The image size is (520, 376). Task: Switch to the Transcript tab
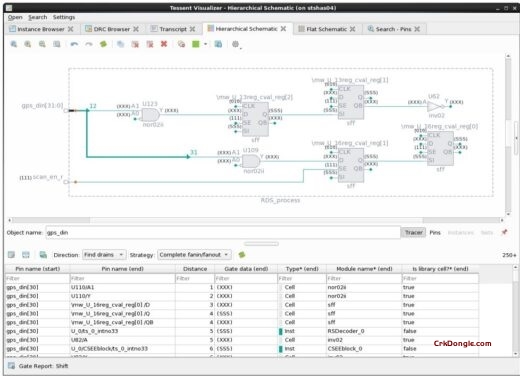coord(173,29)
